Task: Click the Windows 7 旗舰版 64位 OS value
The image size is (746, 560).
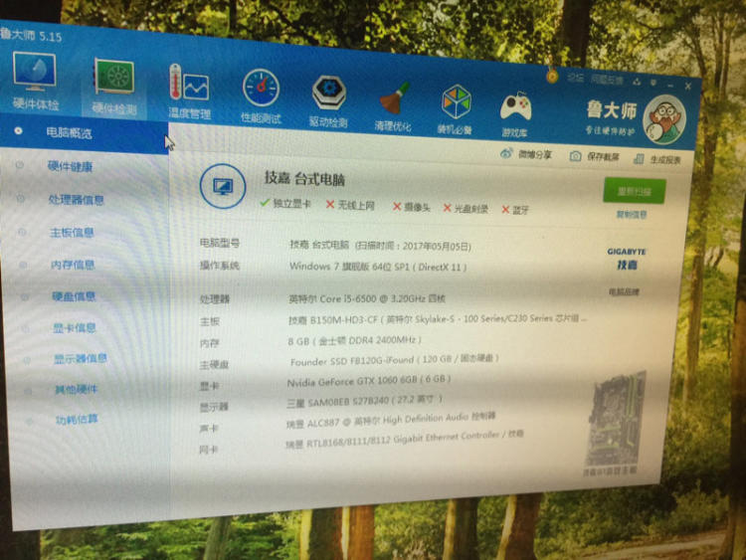Action: point(378,267)
